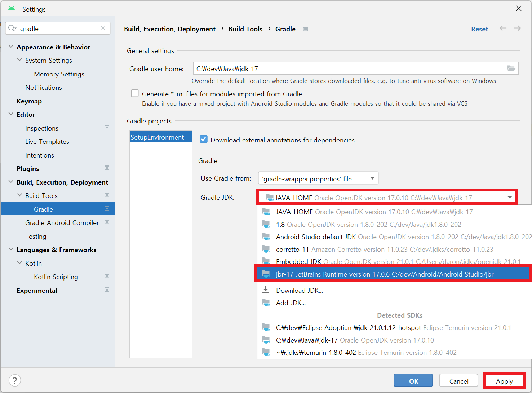
Task: Open Kotlin Scripting settings
Action: (56, 277)
